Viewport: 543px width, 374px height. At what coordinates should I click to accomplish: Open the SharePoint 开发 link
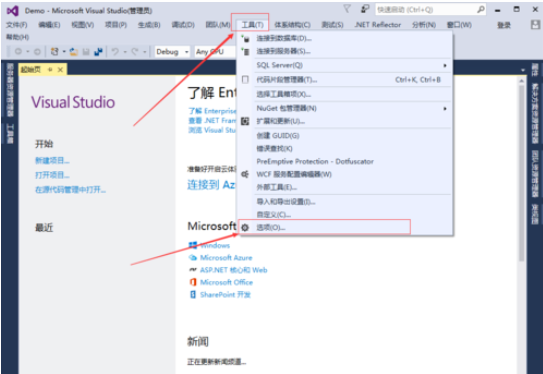[x=225, y=295]
